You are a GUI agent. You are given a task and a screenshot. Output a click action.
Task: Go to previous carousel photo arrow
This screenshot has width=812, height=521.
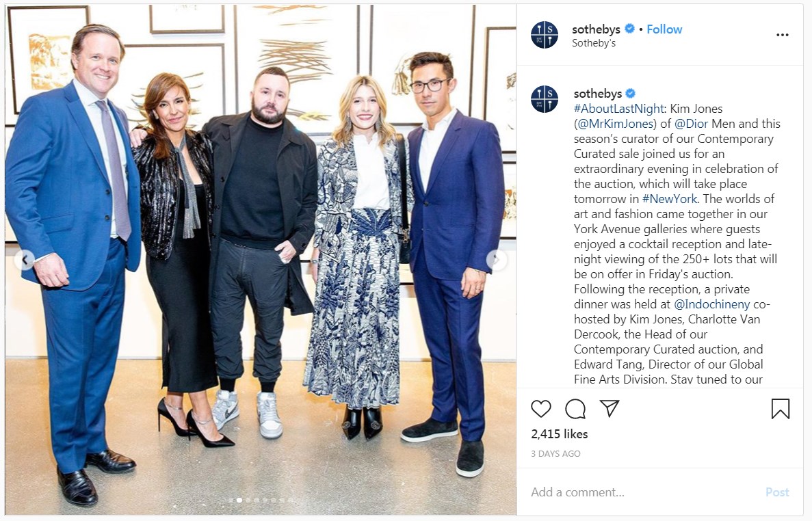tap(25, 260)
